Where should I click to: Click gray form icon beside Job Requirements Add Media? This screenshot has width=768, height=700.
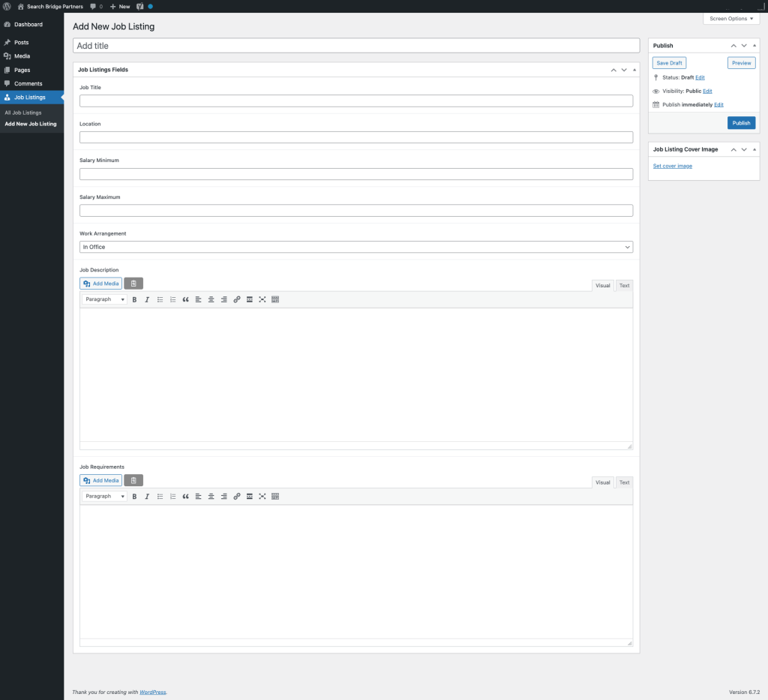coord(133,480)
